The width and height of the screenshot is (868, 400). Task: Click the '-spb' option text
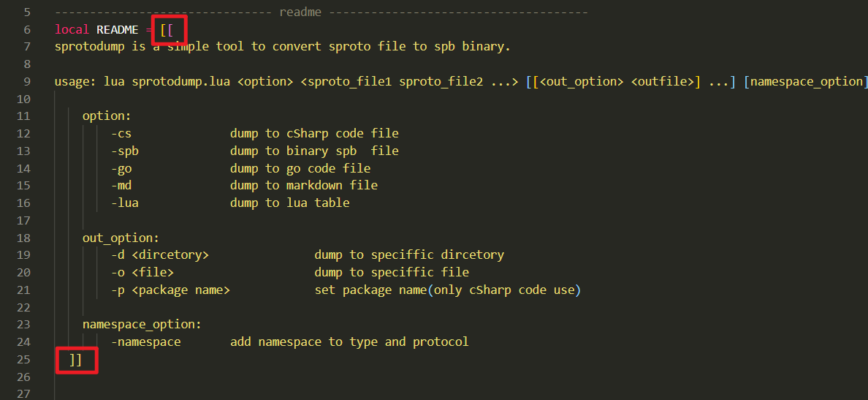tap(125, 151)
